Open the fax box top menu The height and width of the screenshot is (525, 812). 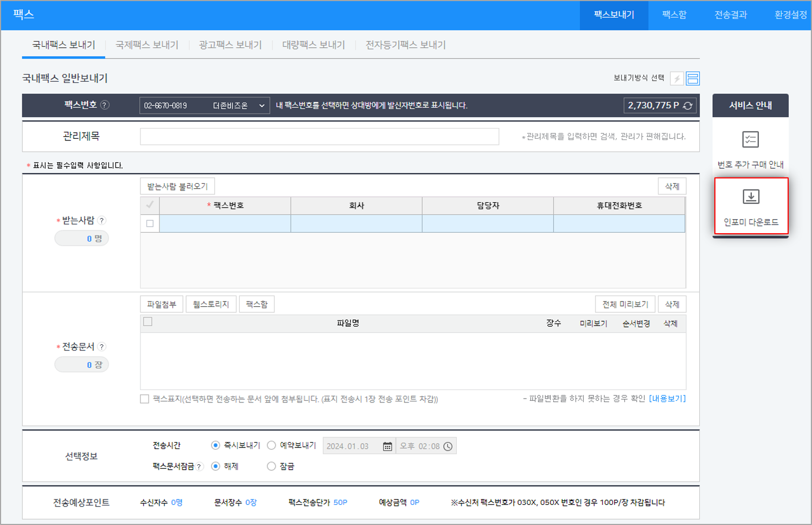[674, 15]
